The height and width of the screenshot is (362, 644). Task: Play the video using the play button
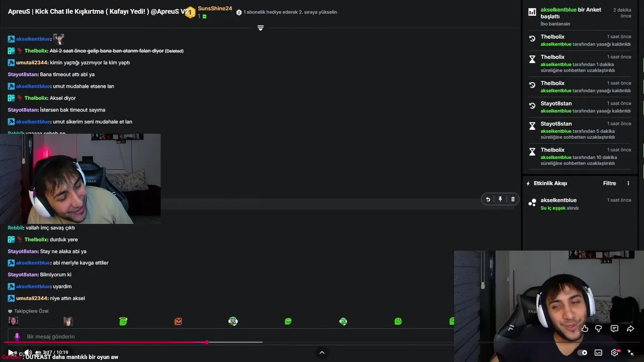click(x=11, y=352)
